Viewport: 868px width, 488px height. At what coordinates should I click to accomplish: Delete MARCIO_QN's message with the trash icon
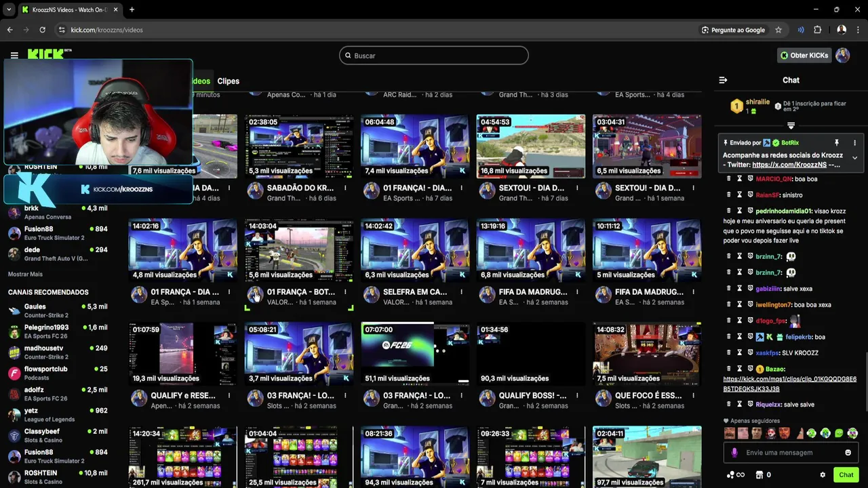tap(729, 179)
